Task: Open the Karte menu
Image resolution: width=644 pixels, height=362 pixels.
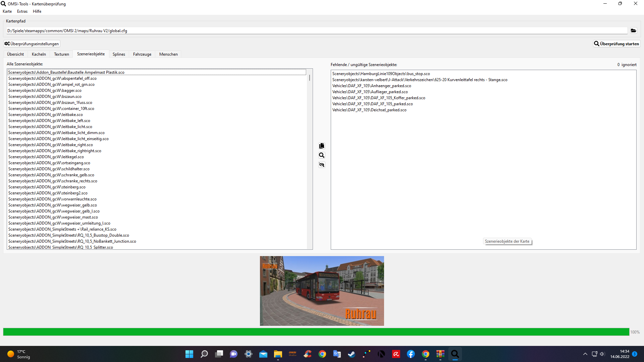Action: pos(7,11)
